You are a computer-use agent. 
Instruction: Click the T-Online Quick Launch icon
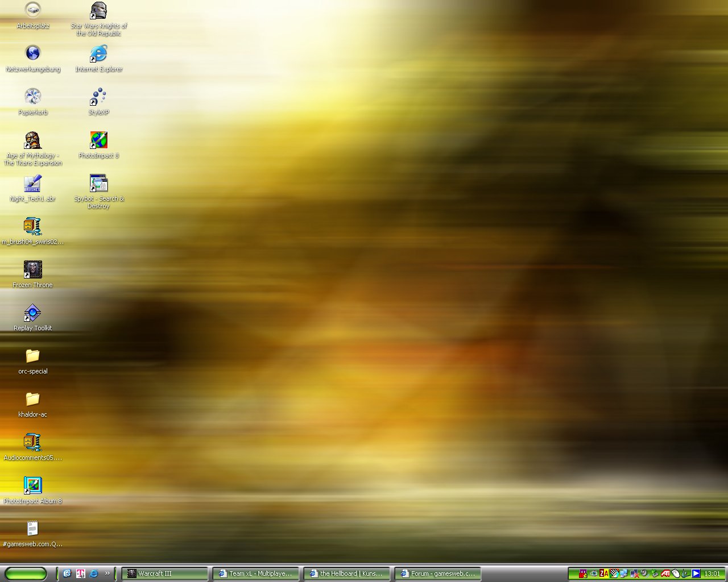(x=80, y=573)
